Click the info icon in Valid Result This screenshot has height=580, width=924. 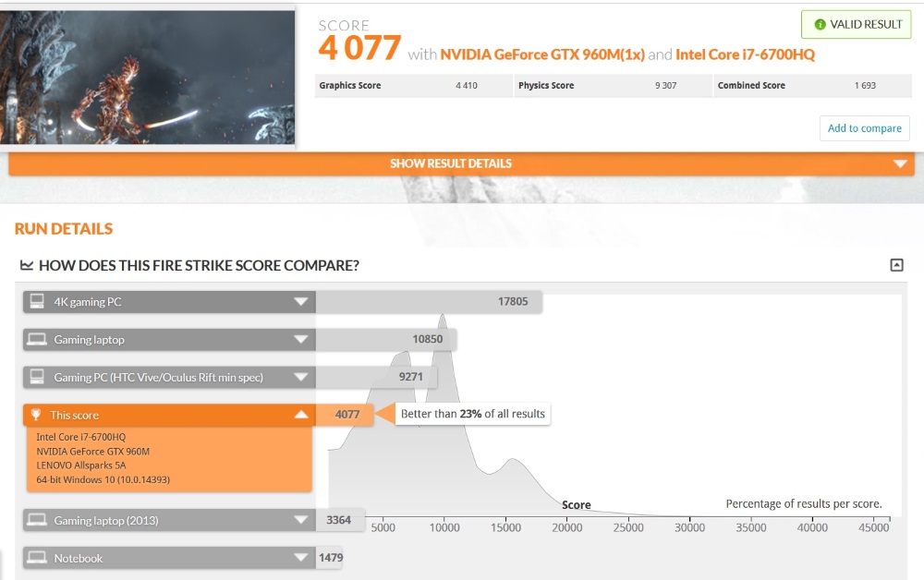[819, 24]
